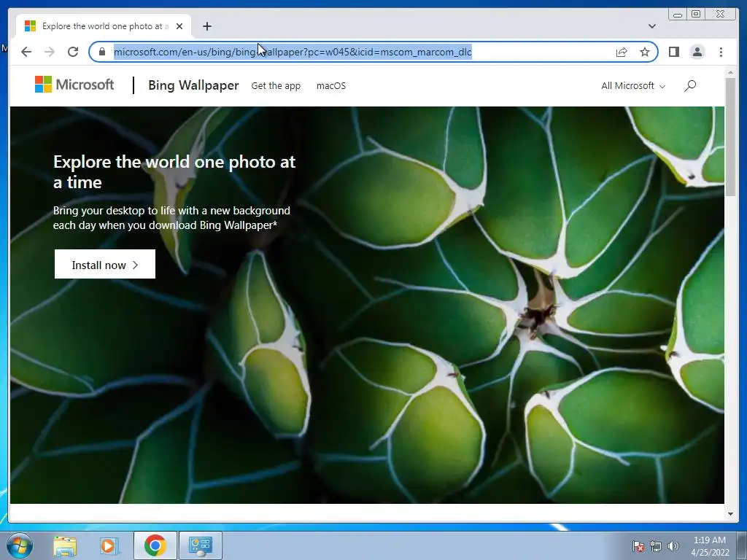Reload the current page
Viewport: 747px width, 560px height.
(73, 52)
